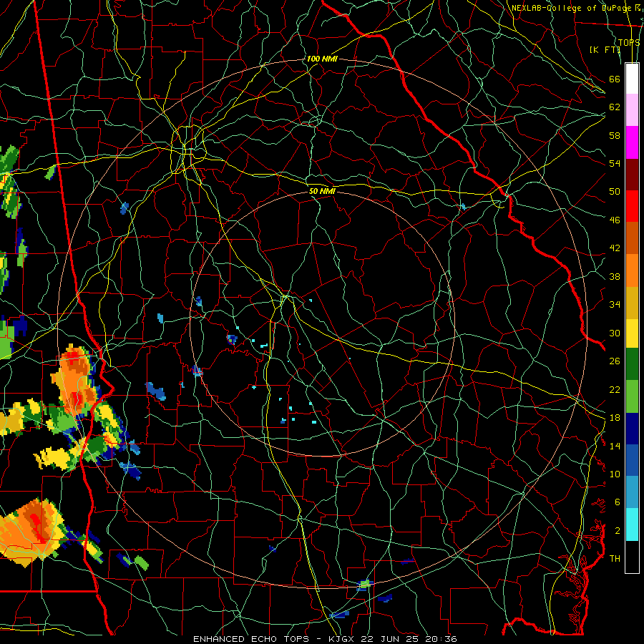
Task: Click the "26" scale label
Action: (x=615, y=361)
